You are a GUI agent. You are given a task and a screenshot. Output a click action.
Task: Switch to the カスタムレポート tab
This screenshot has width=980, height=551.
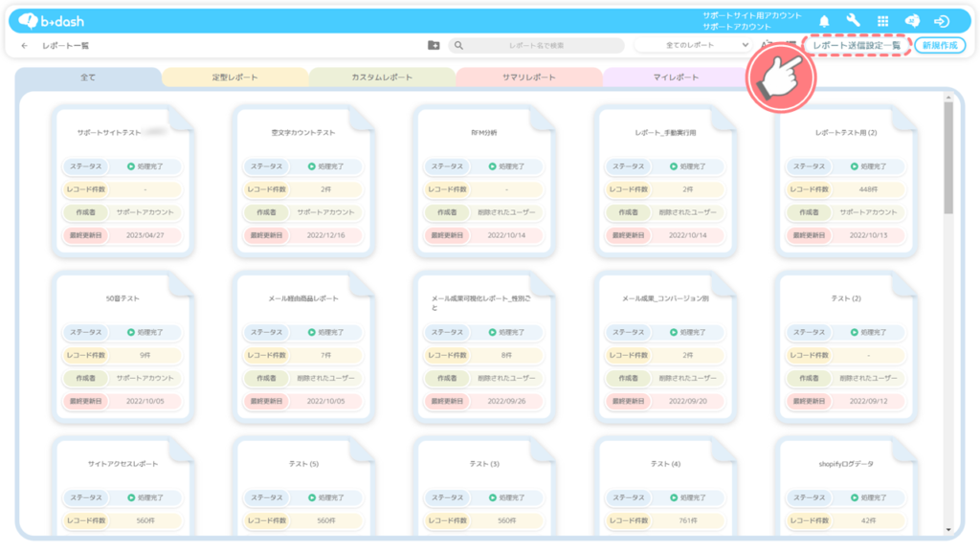coord(382,77)
